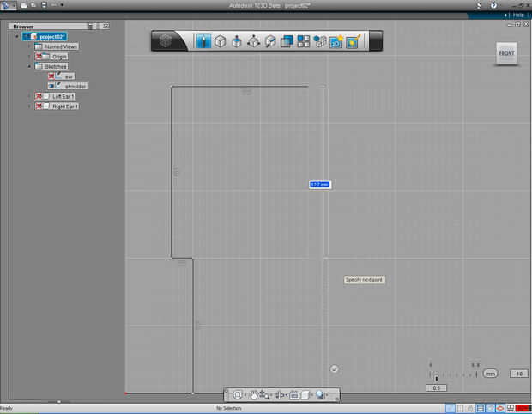Image resolution: width=532 pixels, height=414 pixels.
Task: Open the Measure tool with magnifier cube
Action: (x=270, y=41)
